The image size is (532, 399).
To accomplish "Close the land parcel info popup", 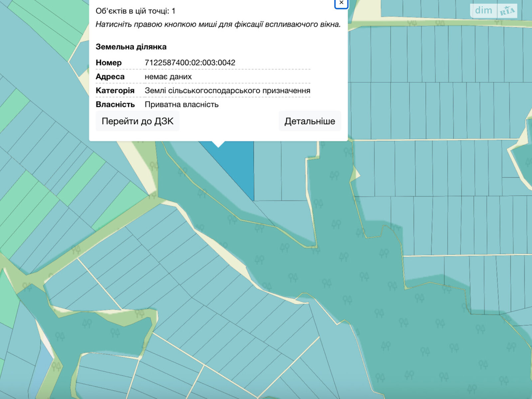I will [x=341, y=3].
